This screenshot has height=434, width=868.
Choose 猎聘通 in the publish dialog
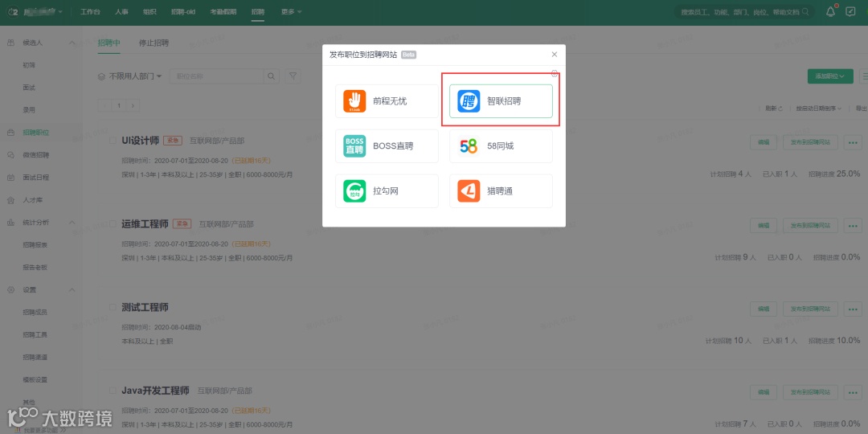point(501,191)
